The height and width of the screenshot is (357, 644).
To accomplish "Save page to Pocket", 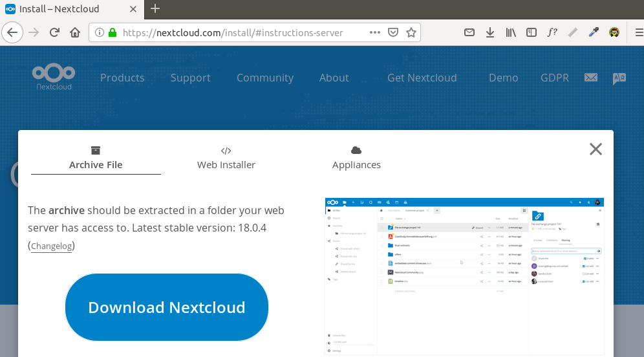I will point(393,32).
